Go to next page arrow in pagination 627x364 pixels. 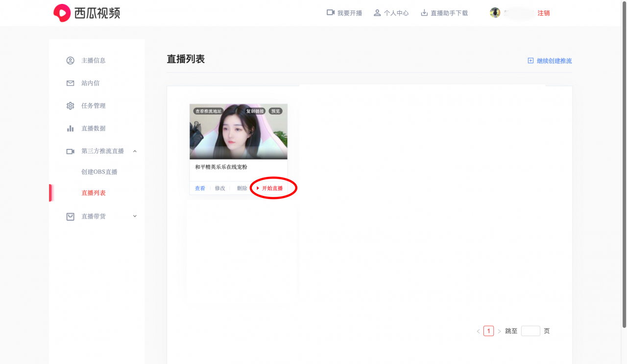(499, 332)
